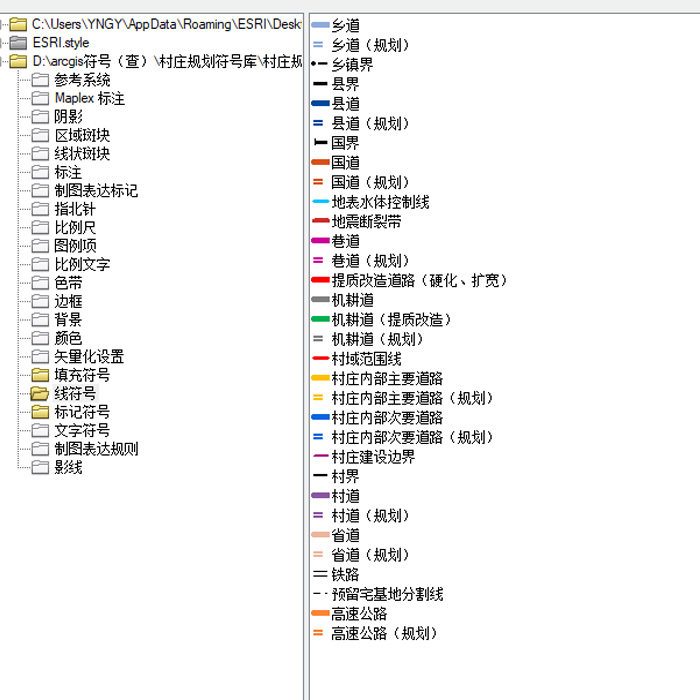
Task: Select the 乡道（规划）symbol
Action: click(x=360, y=45)
